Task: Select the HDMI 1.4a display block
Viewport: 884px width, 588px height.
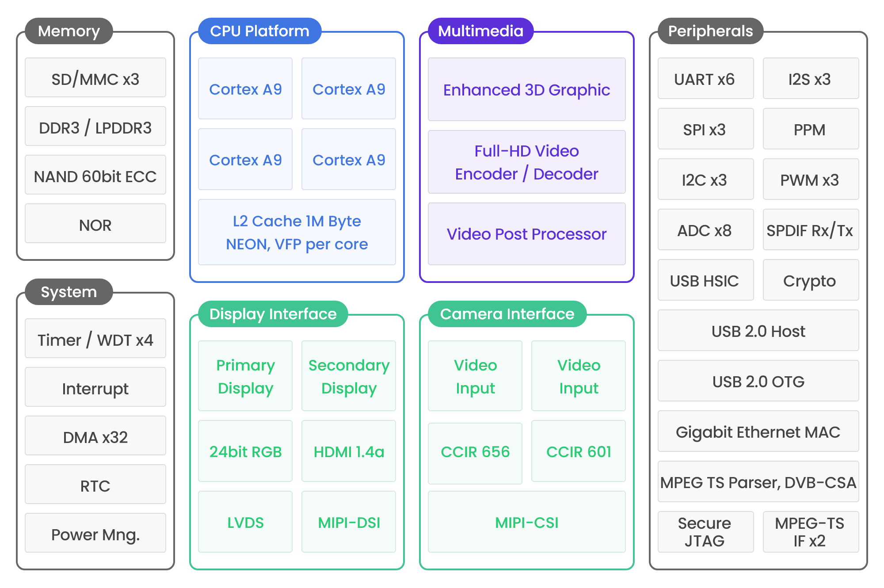Action: [349, 451]
